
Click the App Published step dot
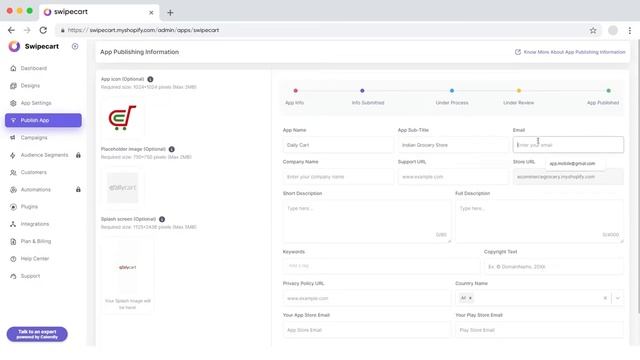pos(609,91)
